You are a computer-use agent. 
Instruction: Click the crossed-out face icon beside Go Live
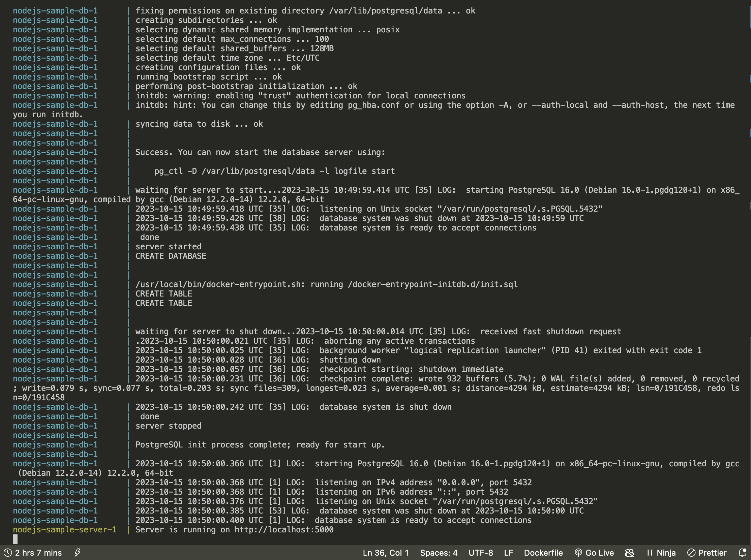click(x=630, y=553)
